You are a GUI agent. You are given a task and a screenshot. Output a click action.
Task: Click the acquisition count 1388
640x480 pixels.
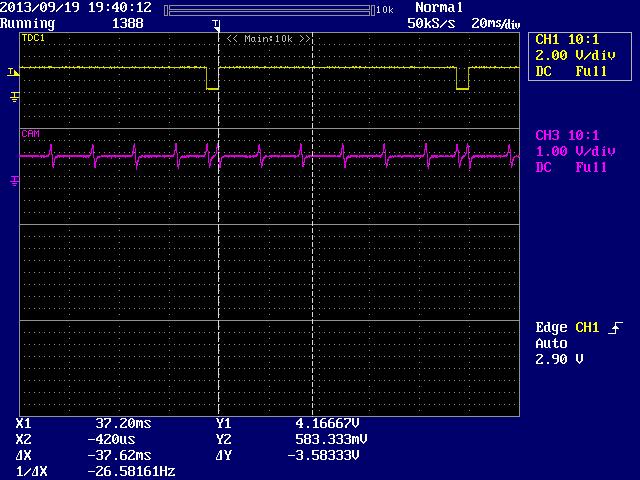point(128,23)
